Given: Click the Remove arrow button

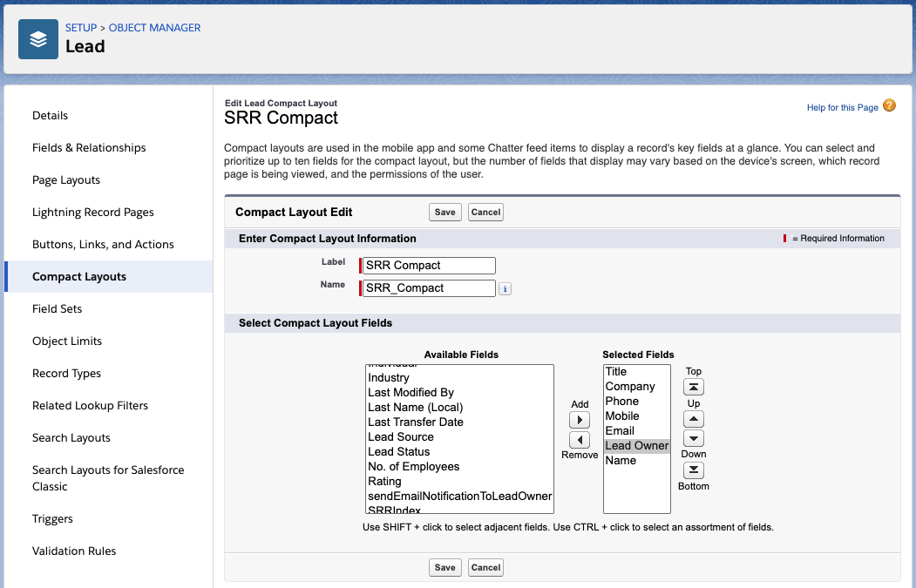Looking at the screenshot, I should pos(580,440).
